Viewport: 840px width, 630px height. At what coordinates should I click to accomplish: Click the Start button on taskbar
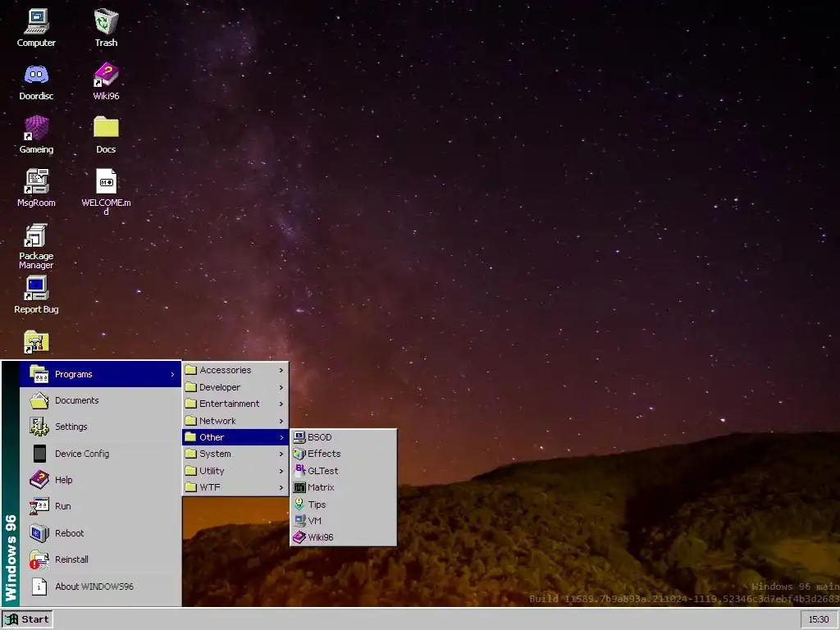[x=27, y=619]
